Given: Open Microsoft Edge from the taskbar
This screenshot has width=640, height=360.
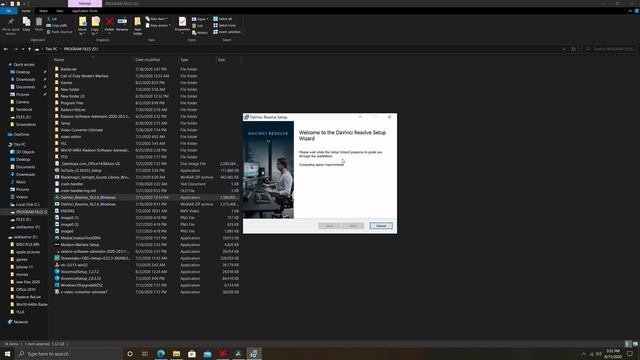Looking at the screenshot, I should 161,354.
